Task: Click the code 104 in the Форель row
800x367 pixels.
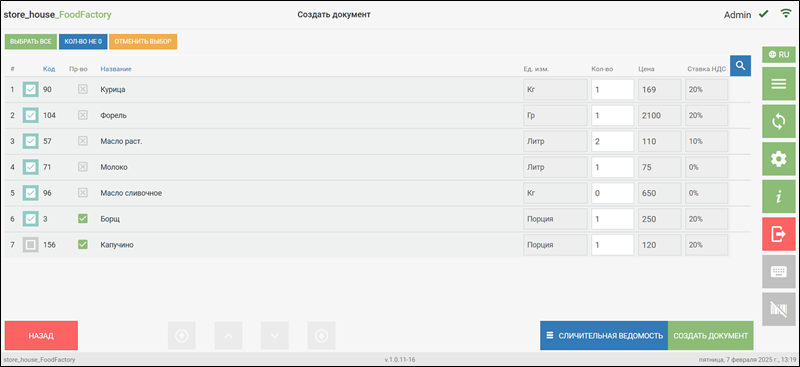Action: pos(49,115)
